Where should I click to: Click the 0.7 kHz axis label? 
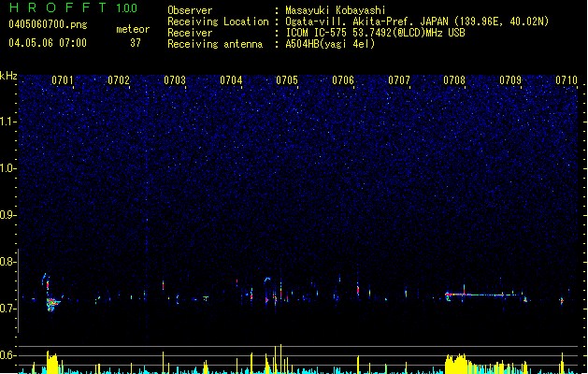[x=7, y=309]
